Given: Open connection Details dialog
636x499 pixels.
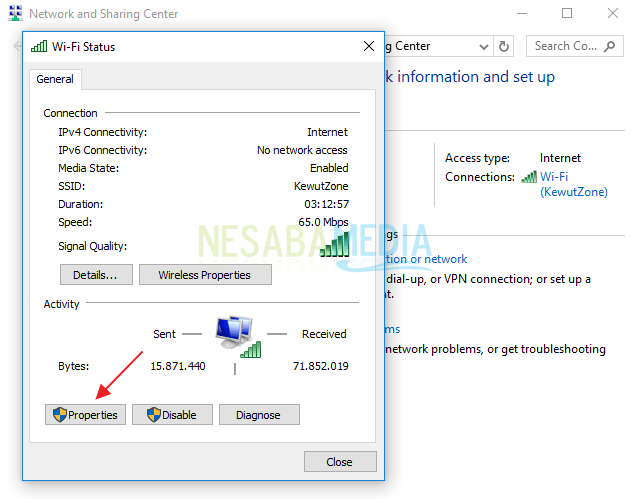Looking at the screenshot, I should 96,275.
